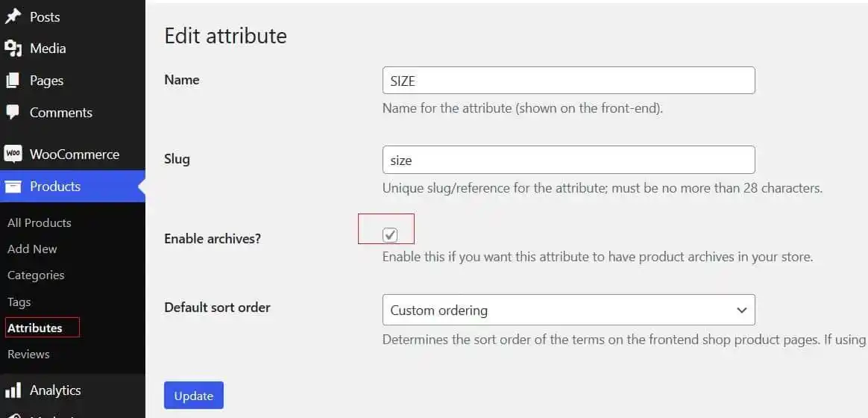The height and width of the screenshot is (418, 868).
Task: Go to product Categories
Action: [36, 275]
